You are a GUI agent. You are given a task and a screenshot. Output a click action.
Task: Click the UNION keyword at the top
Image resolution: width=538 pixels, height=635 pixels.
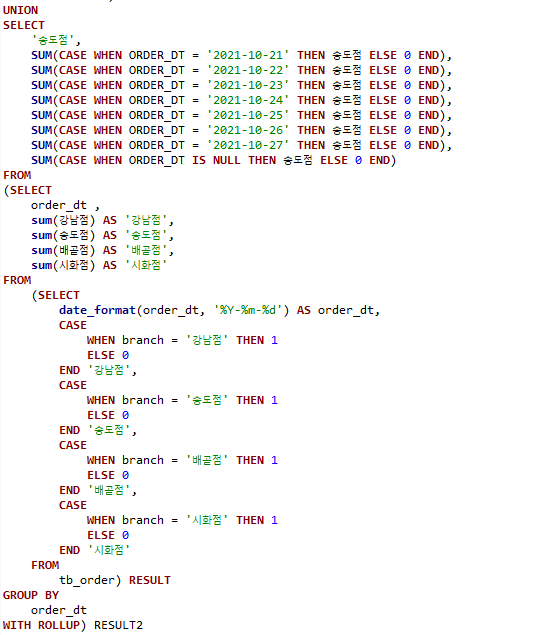(x=20, y=10)
